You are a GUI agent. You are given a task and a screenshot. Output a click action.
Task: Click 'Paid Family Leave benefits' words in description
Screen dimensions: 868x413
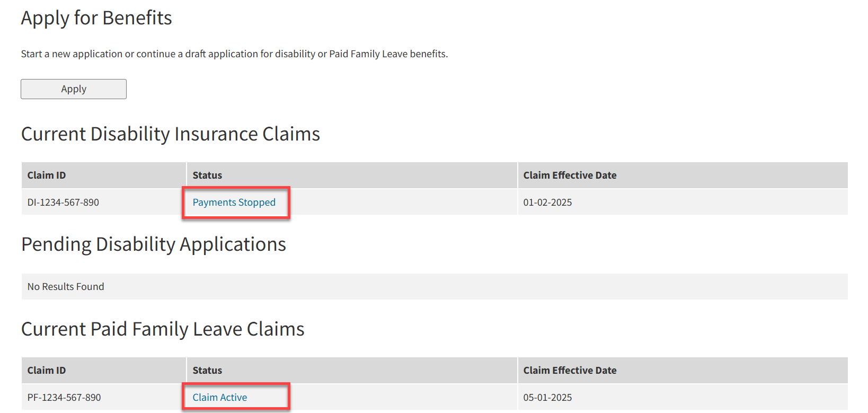click(388, 54)
